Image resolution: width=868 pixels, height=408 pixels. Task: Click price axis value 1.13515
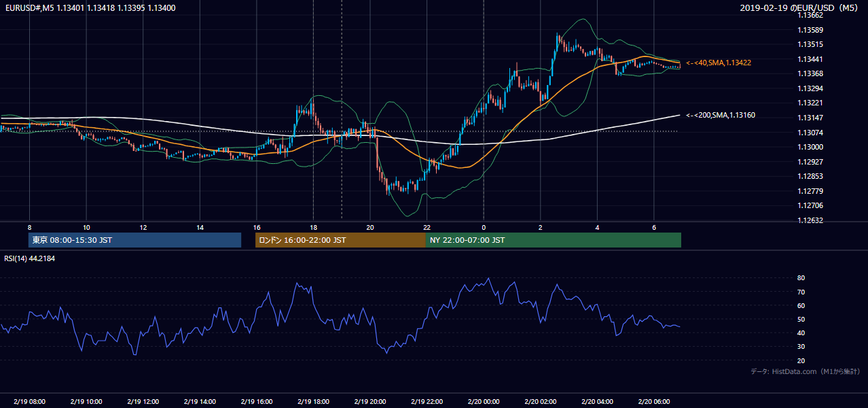(810, 45)
